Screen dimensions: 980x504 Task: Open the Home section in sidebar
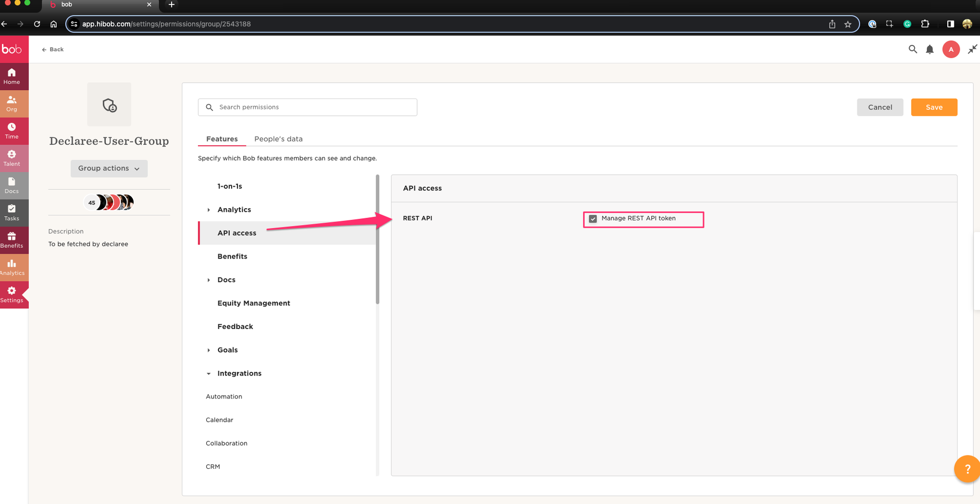pos(12,76)
